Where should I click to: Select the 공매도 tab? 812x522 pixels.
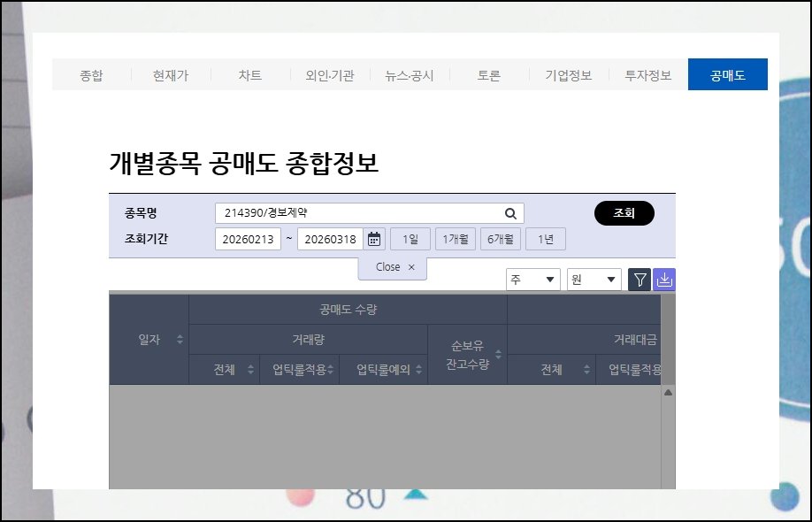point(728,74)
